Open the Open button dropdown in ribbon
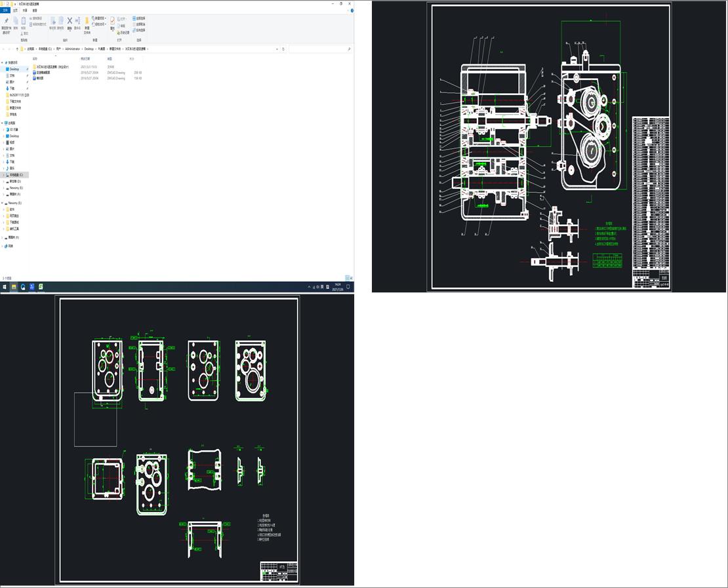 [123, 19]
